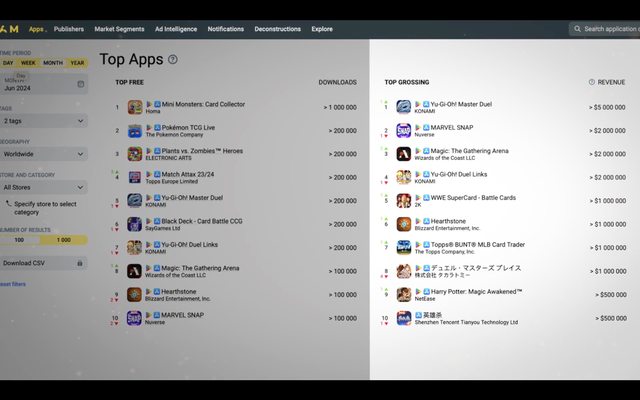Open Mini Monsters: Card Collector app icon

pyautogui.click(x=135, y=107)
